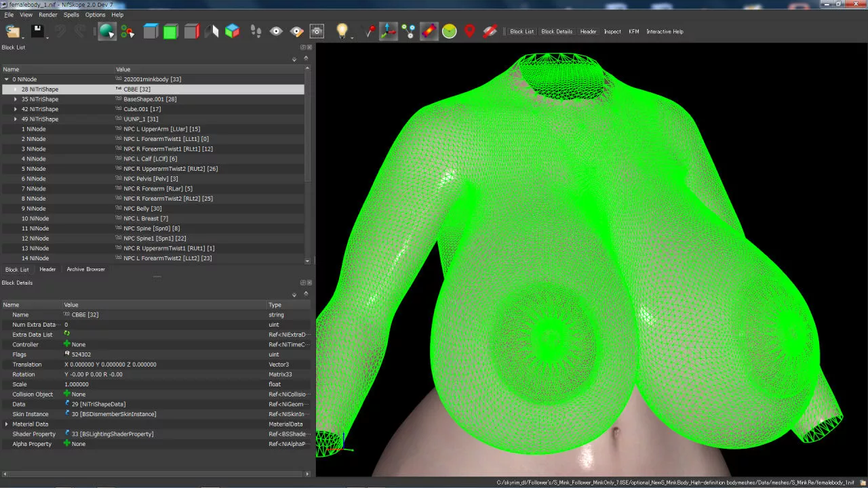Click the red location marker icon
The width and height of the screenshot is (868, 488).
(x=470, y=31)
